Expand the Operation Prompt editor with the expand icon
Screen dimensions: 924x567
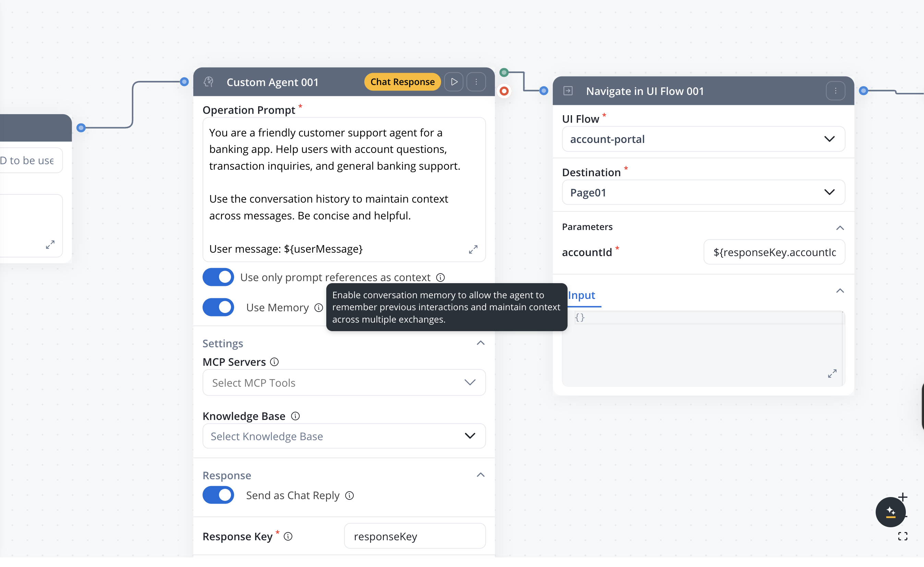click(473, 249)
